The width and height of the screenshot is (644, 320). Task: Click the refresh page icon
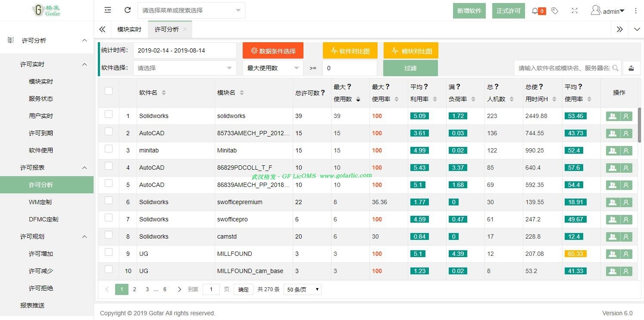[127, 10]
